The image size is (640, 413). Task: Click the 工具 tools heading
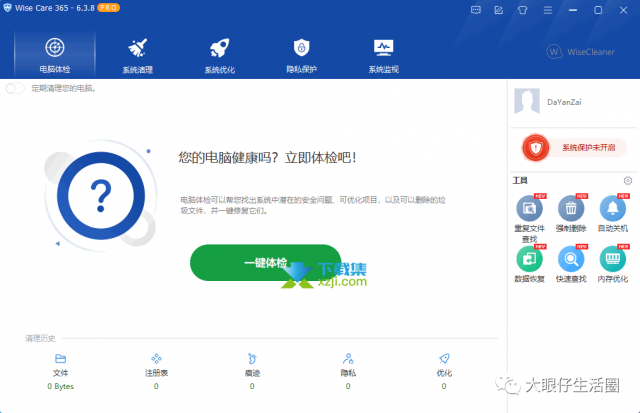[520, 180]
